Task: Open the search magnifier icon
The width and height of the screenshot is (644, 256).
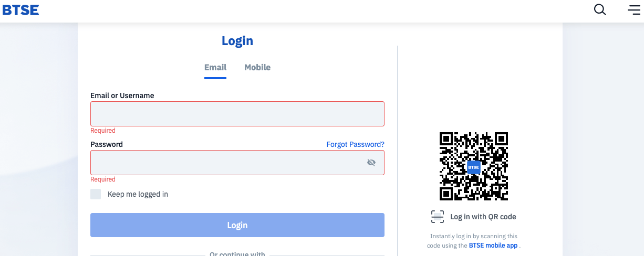Action: [x=600, y=9]
